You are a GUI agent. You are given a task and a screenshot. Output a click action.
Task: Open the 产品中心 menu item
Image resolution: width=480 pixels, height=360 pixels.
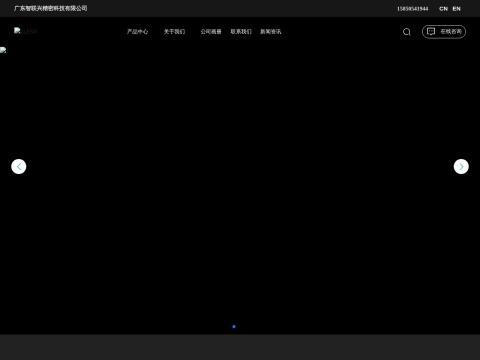(x=137, y=32)
